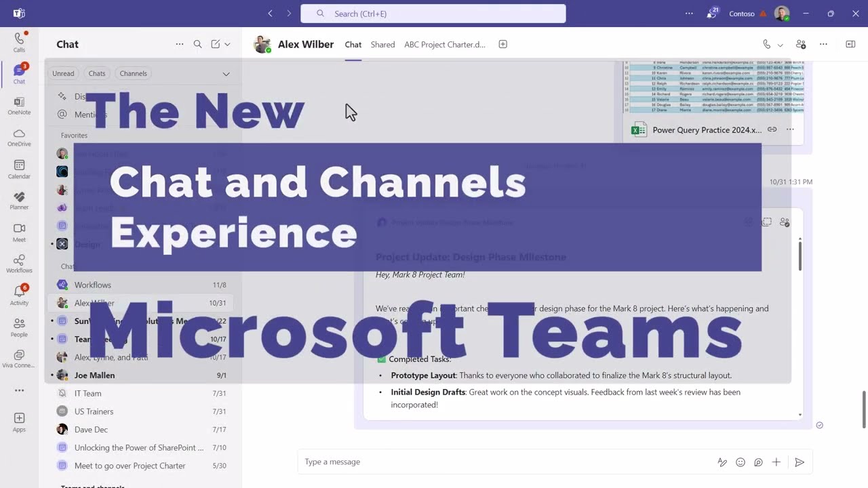Open People app in sidebar

pos(19,328)
